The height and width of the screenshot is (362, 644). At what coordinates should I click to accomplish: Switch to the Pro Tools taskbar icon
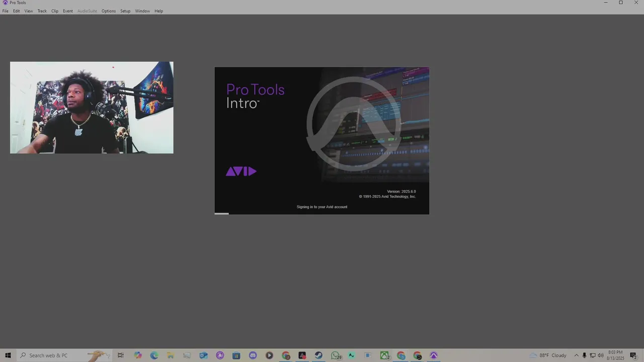click(434, 355)
